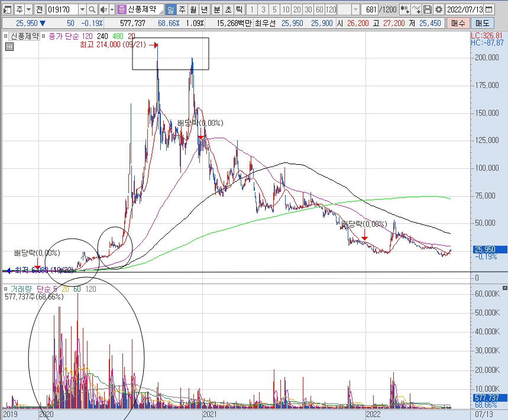Close the volume panel with X icon

pyautogui.click(x=505, y=288)
